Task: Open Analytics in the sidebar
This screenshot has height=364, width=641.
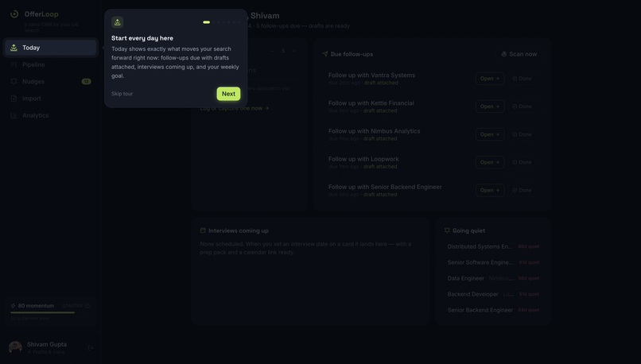Action: pos(51,115)
